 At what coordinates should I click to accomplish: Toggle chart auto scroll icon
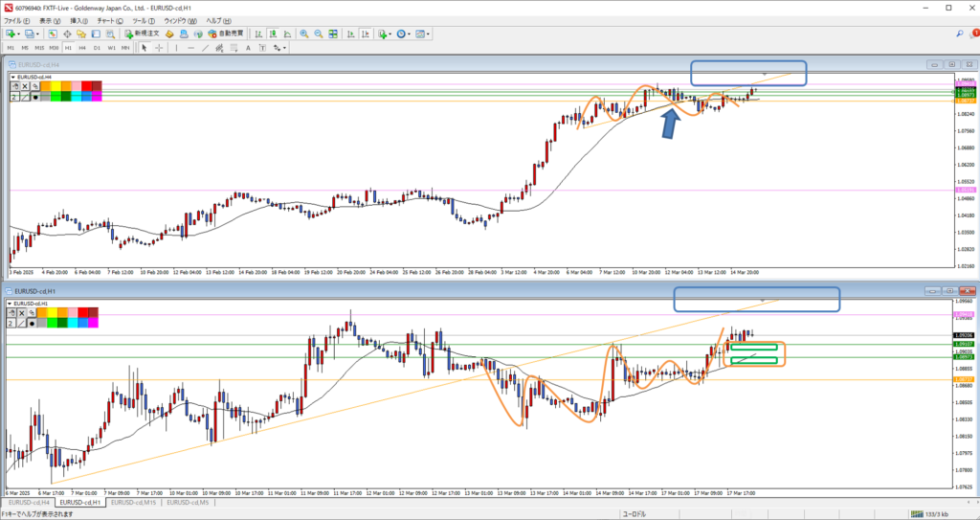(350, 34)
